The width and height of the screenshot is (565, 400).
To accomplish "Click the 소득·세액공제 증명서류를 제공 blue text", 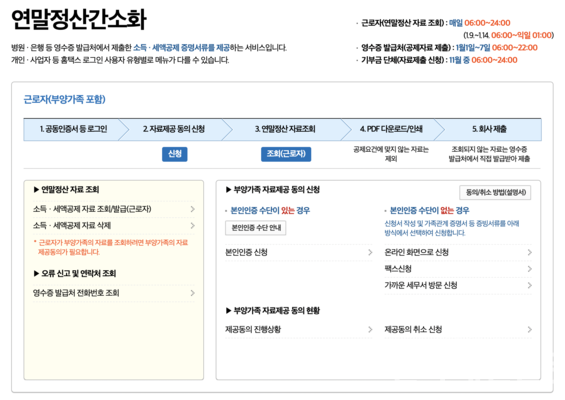I will tap(181, 48).
